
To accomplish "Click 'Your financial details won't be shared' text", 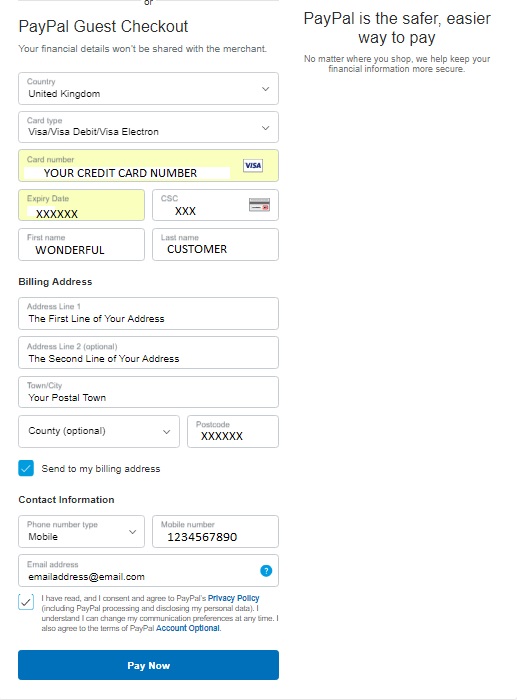I will (142, 49).
